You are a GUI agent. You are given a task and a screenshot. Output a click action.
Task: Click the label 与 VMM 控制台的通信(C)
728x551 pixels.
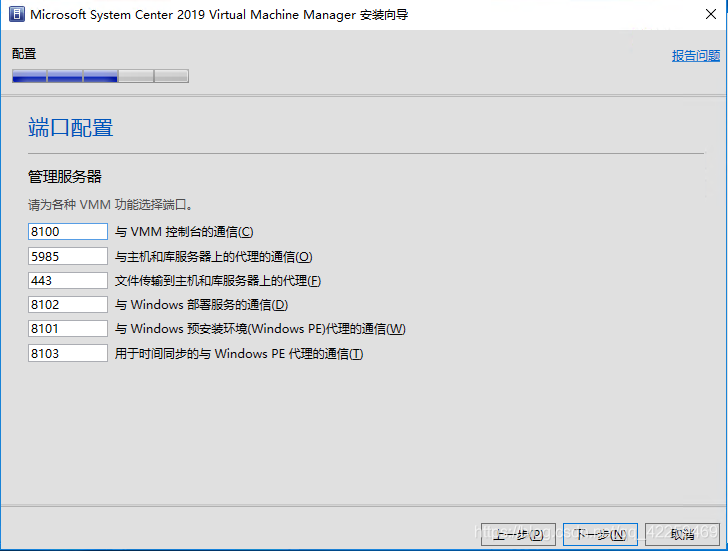(184, 232)
